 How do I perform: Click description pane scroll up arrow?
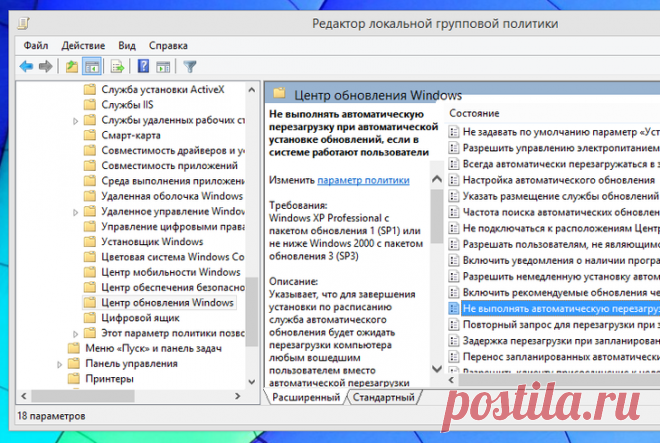tap(437, 179)
